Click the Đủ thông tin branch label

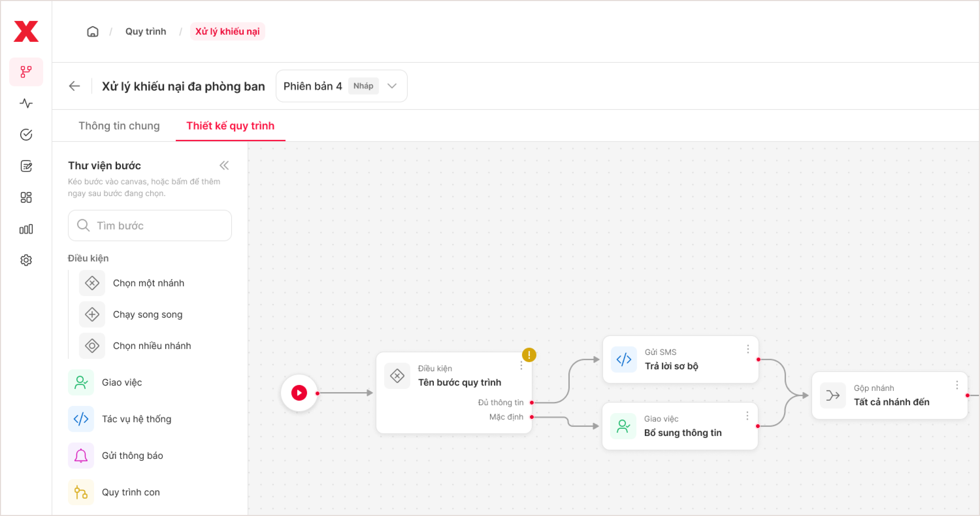[501, 402]
